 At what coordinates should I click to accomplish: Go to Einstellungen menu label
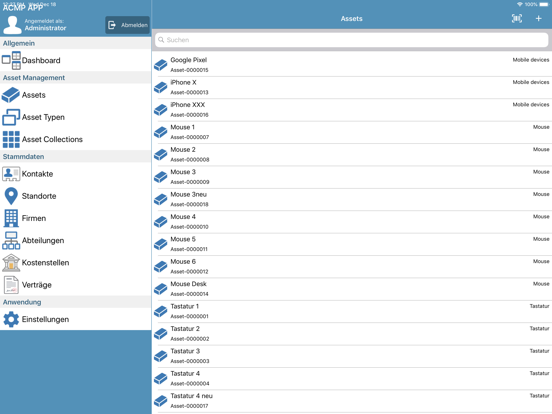coord(45,319)
